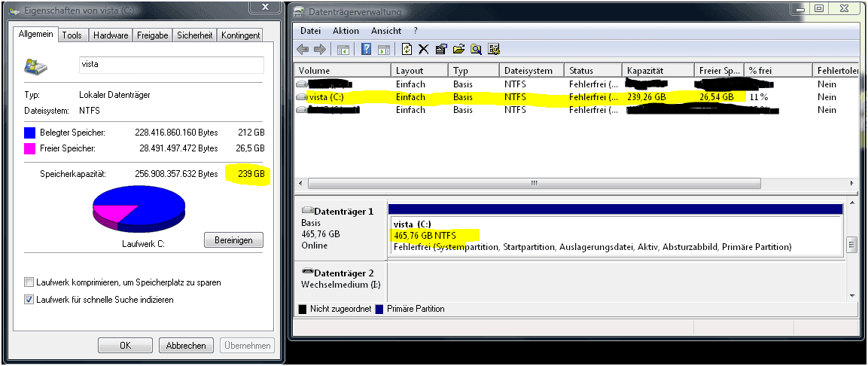This screenshot has width=868, height=366.
Task: Select the vista (C:) volume row
Action: (576, 97)
